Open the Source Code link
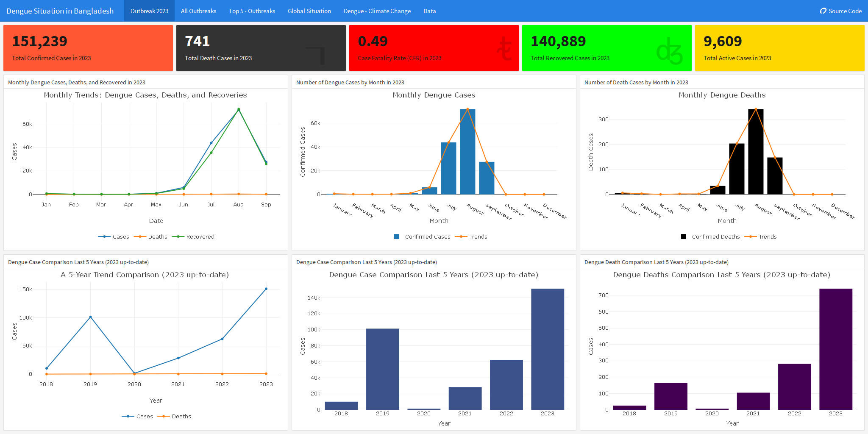The image size is (868, 434). pos(841,11)
